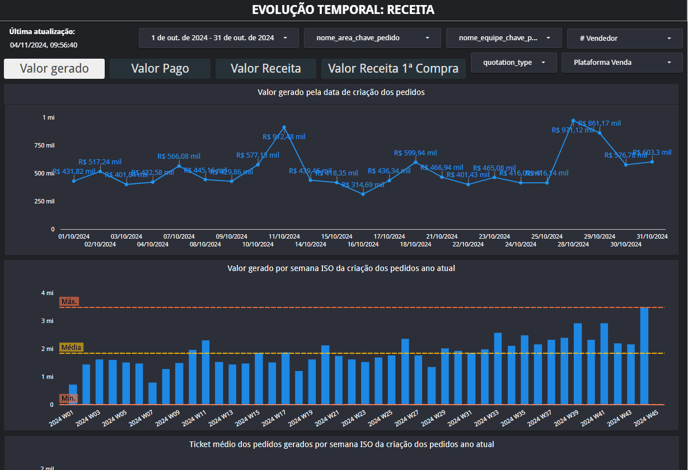Expand the nome_area_chave_pedido filter

coord(374,38)
